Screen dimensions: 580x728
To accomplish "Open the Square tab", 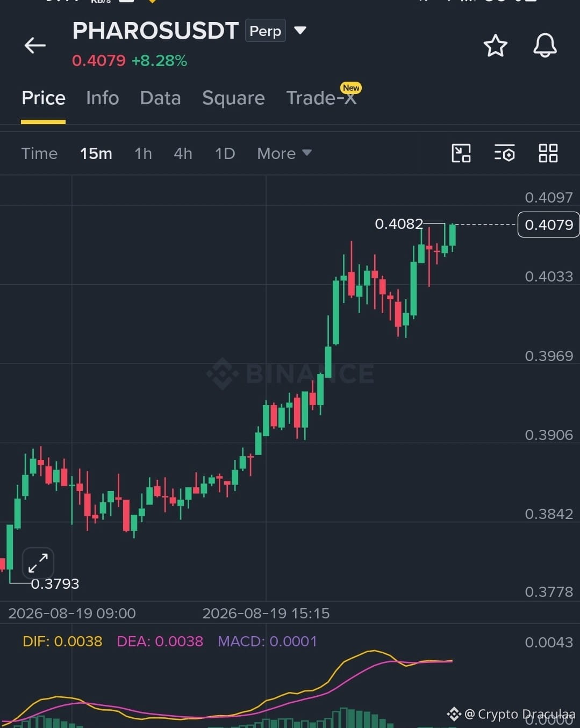I will pos(233,98).
